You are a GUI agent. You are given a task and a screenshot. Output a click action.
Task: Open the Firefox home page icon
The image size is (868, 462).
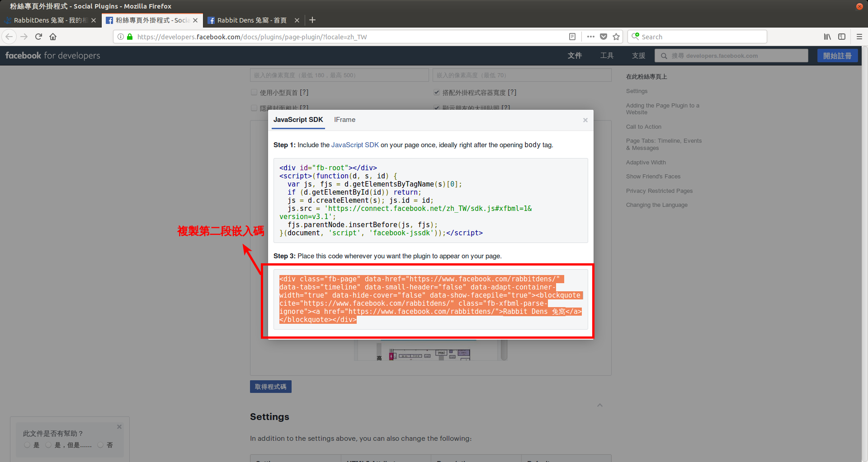[x=53, y=37]
